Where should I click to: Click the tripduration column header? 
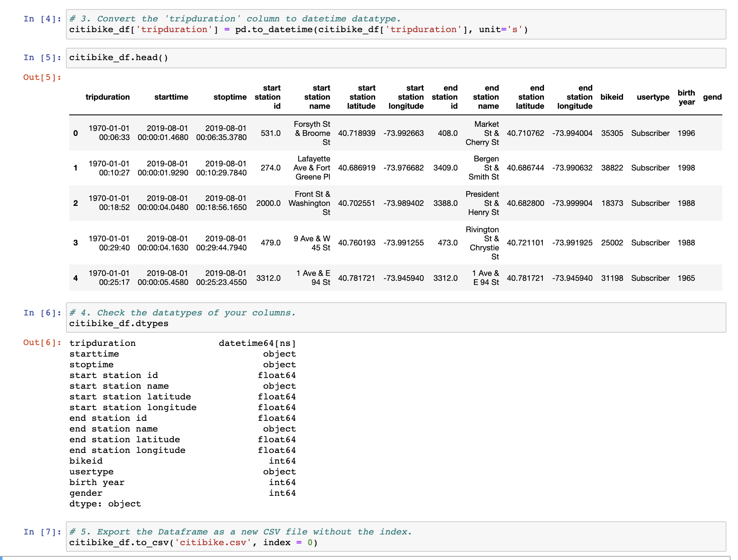click(107, 97)
